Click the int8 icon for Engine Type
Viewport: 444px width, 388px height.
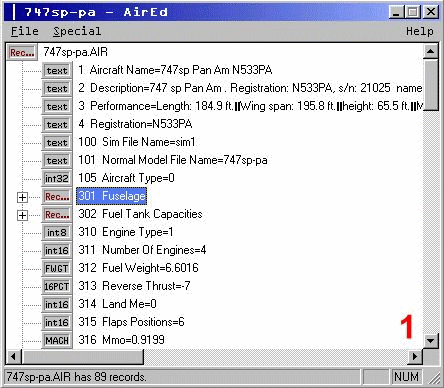(57, 233)
